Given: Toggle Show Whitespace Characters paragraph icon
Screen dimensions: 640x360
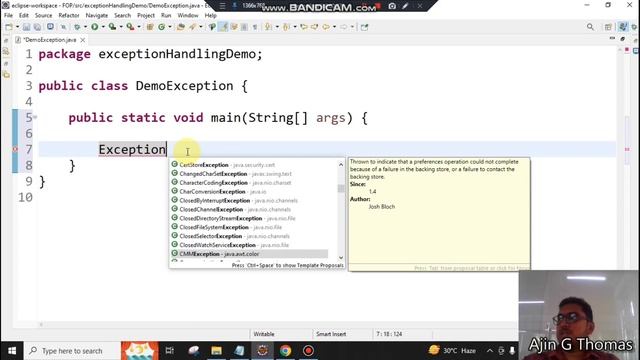Looking at the screenshot, I should point(255,27).
